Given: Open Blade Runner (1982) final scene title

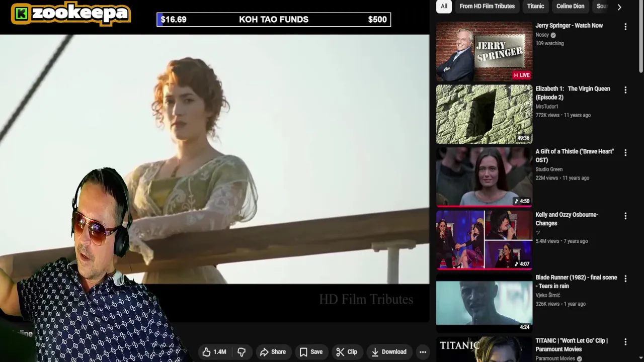Looking at the screenshot, I should [576, 282].
